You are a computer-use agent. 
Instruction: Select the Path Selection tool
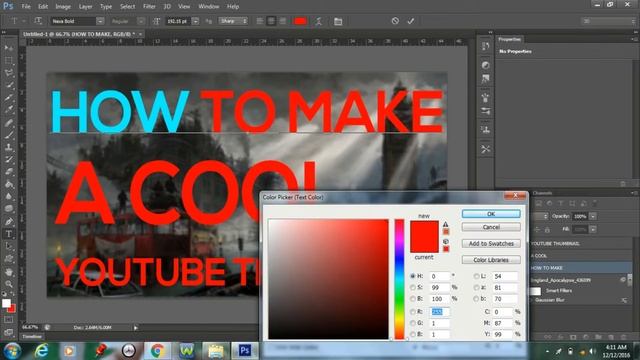tap(9, 246)
